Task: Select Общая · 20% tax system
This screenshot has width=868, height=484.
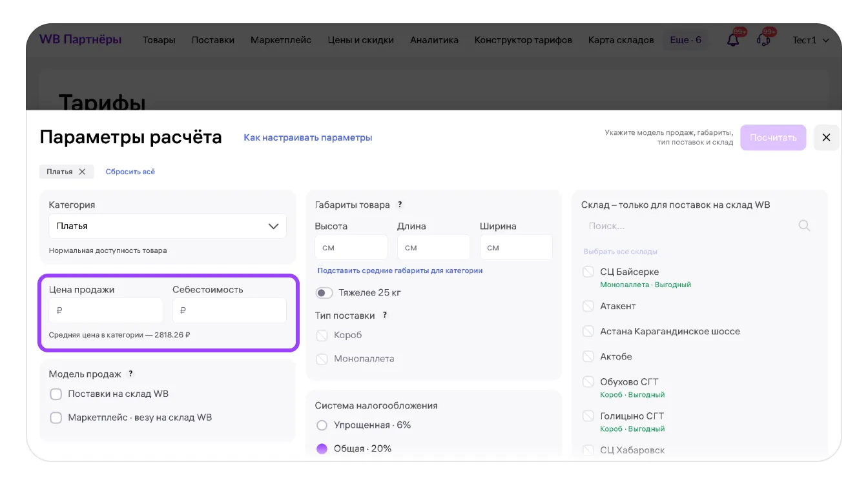Action: [322, 449]
